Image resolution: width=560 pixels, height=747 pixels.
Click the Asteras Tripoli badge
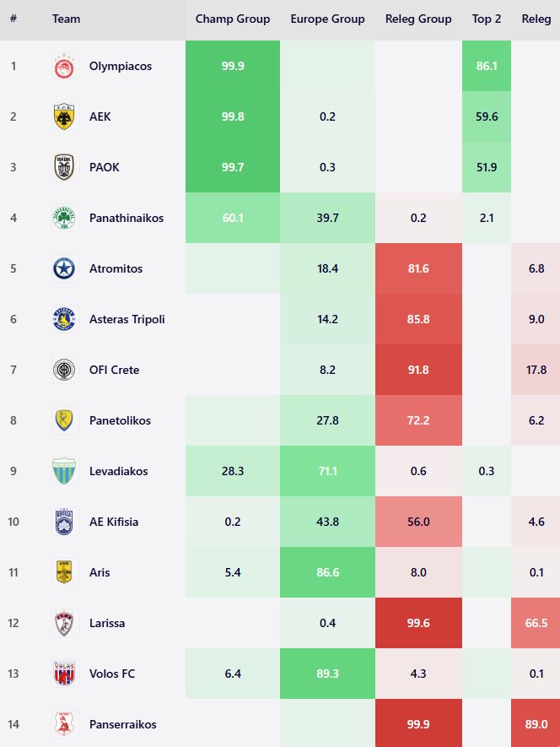point(64,319)
